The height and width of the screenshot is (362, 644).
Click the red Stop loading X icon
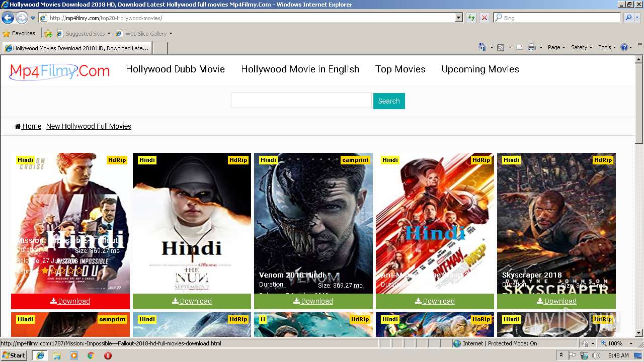484,18
